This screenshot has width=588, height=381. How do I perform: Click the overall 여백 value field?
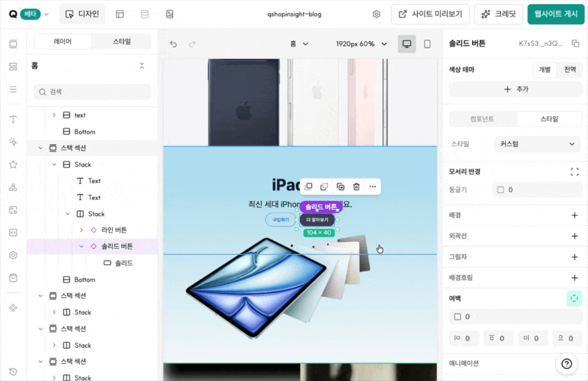(516, 317)
